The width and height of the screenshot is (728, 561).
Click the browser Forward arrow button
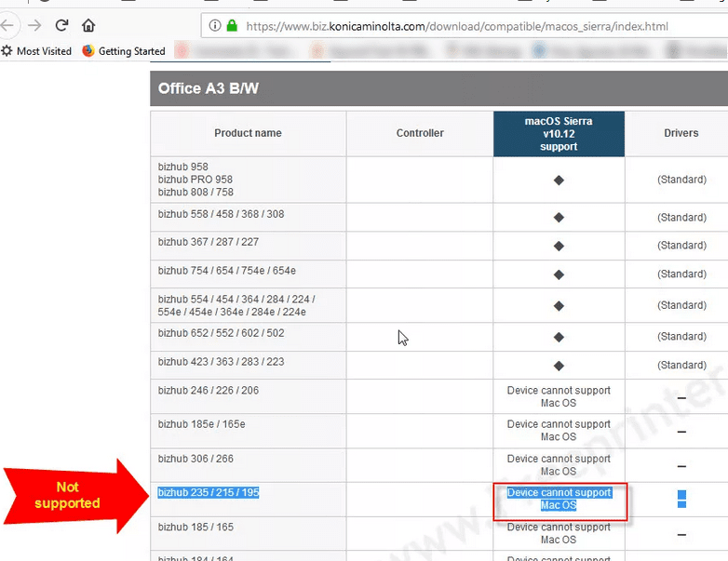34,25
